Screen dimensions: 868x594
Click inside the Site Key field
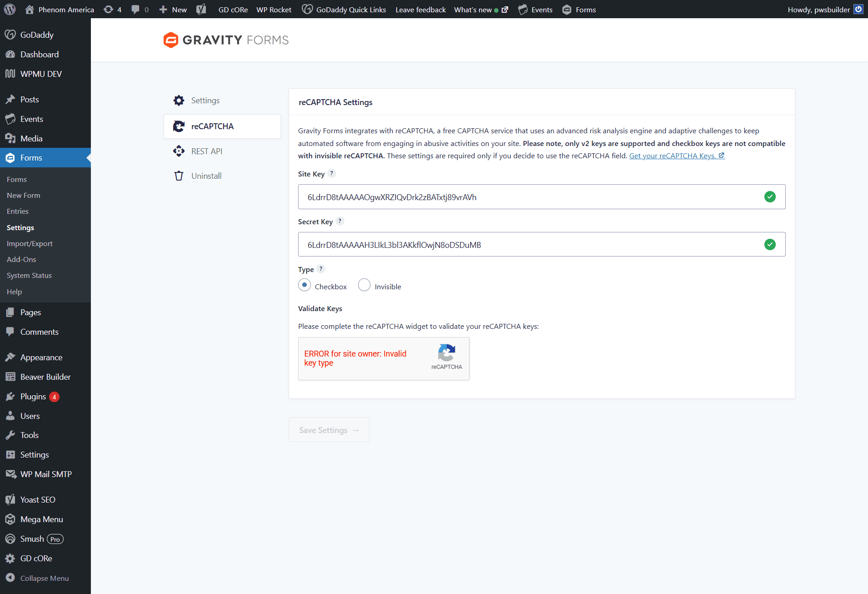click(x=542, y=197)
